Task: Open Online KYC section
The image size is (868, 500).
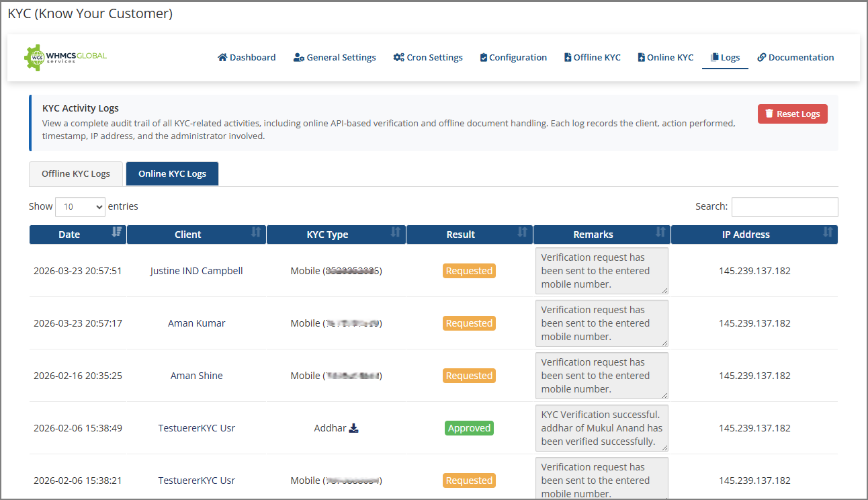Action: [x=665, y=58]
